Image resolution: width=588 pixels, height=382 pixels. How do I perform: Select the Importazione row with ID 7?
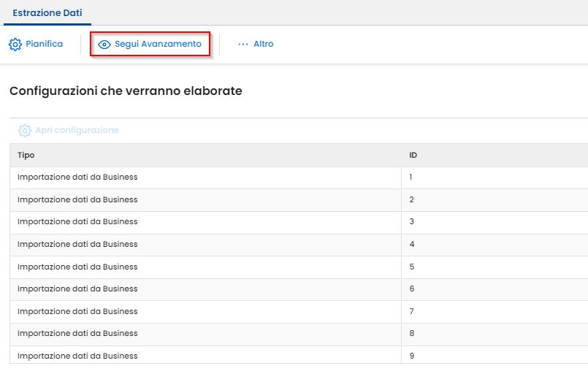coord(77,312)
